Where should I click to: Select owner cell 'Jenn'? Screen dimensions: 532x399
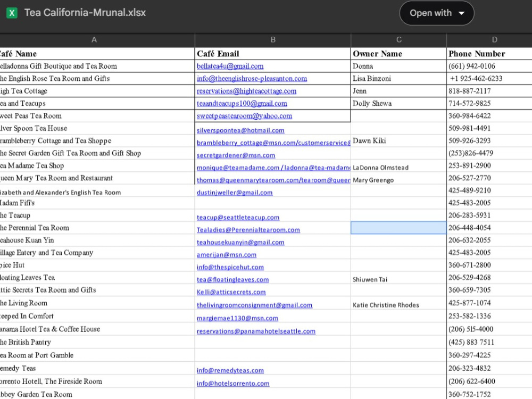[x=398, y=91]
